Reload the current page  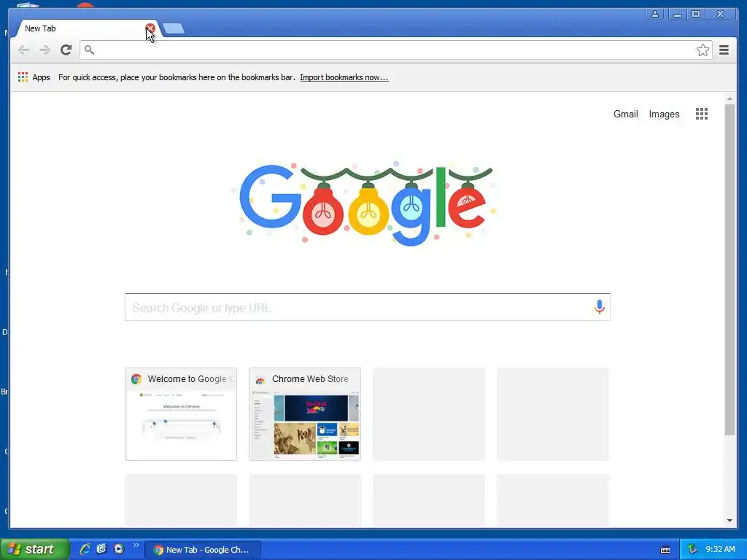(x=66, y=50)
